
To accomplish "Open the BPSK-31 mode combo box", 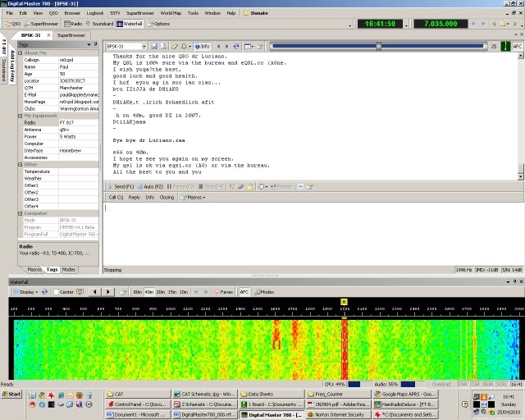I will pos(126,47).
